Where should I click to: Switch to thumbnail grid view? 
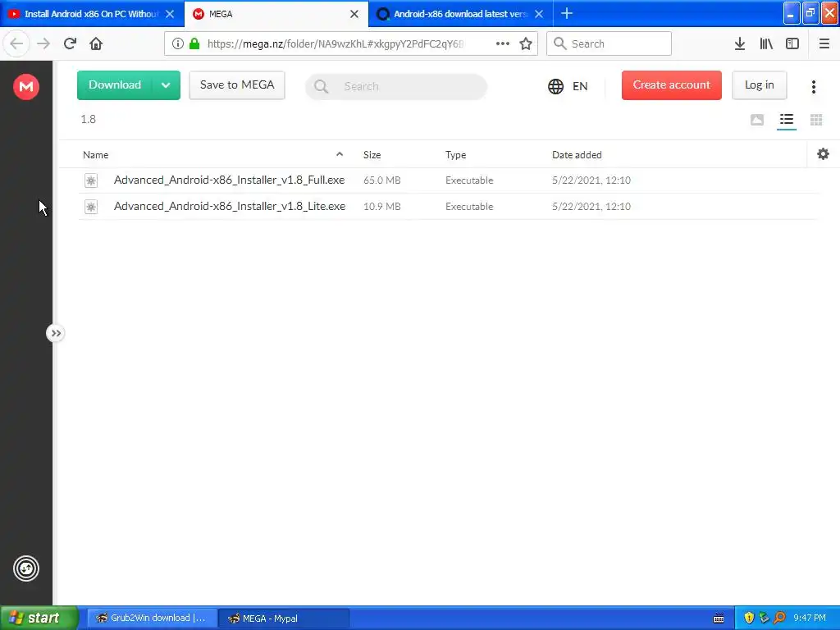click(816, 120)
